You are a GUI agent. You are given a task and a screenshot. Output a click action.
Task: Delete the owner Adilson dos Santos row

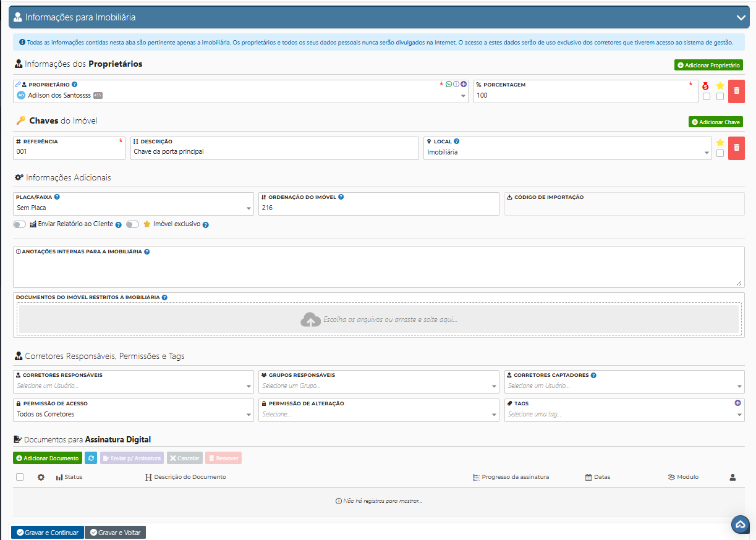[736, 91]
